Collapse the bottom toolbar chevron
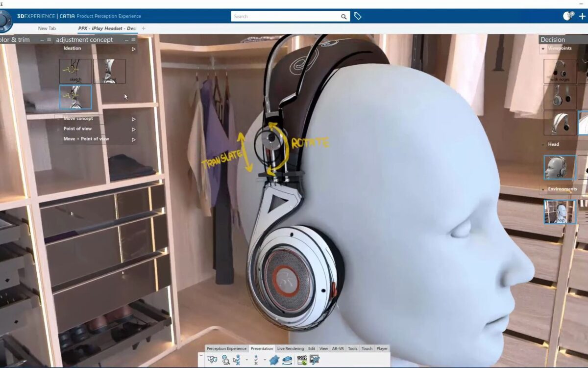The height and width of the screenshot is (368, 588). pos(200,355)
